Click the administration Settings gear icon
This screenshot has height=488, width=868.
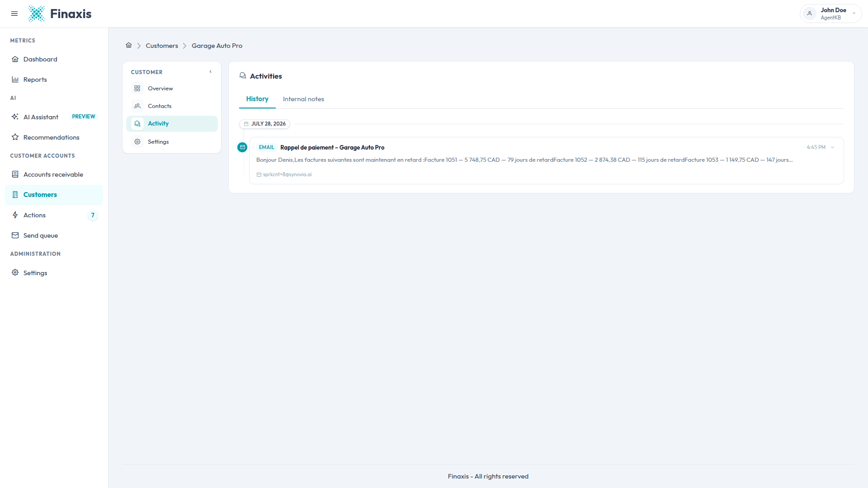15,272
